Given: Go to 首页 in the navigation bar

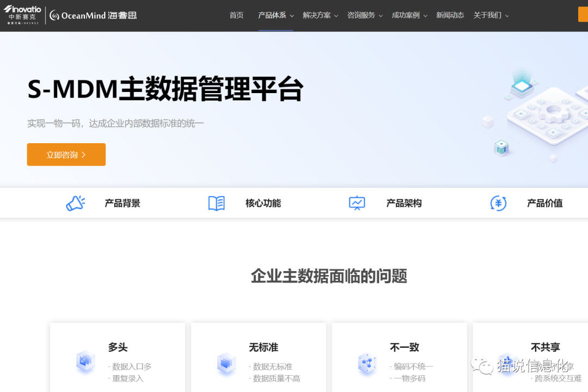Looking at the screenshot, I should 236,15.
